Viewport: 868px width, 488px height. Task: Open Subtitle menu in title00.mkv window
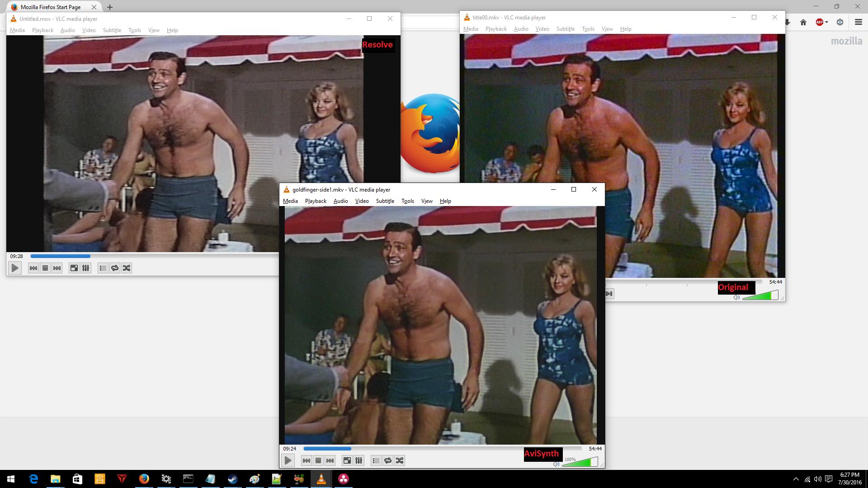coord(566,29)
